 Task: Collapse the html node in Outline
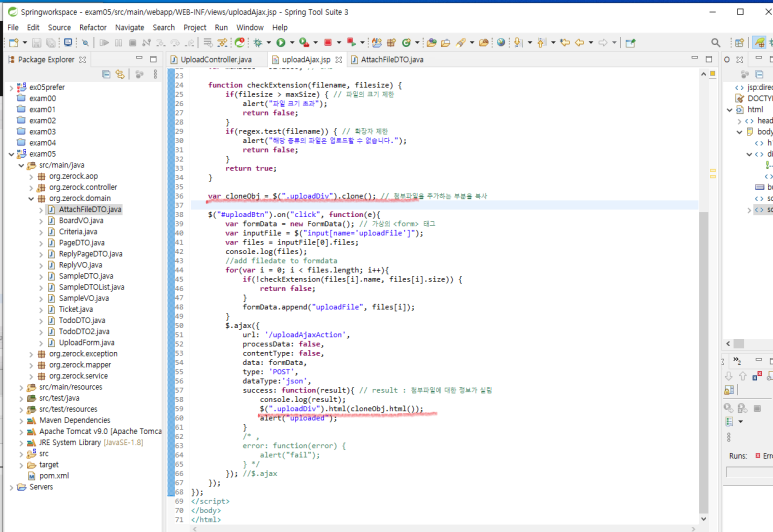(x=730, y=110)
